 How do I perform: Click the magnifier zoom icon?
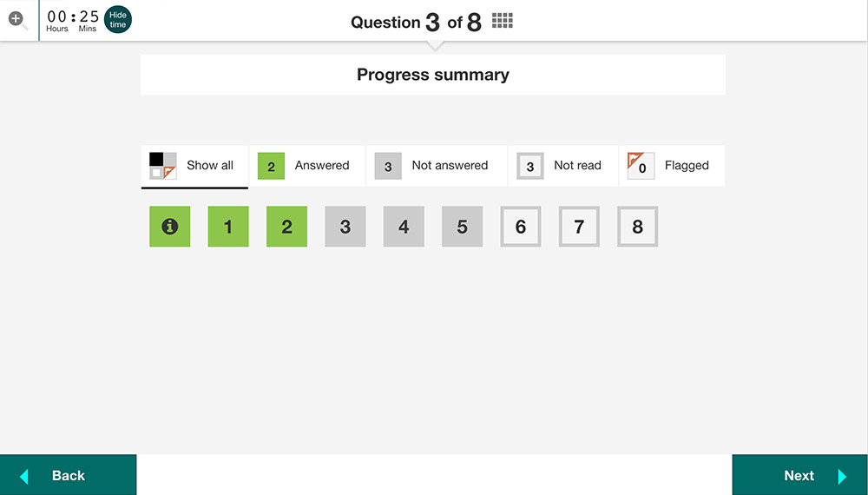pos(17,20)
